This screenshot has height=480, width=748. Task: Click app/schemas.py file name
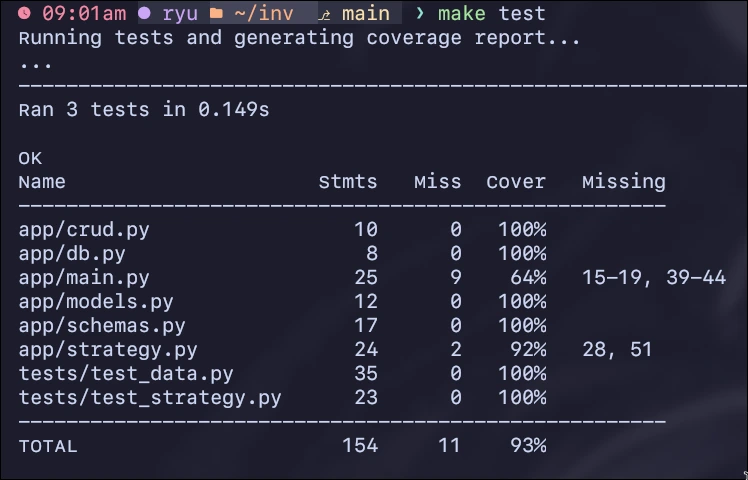[102, 325]
